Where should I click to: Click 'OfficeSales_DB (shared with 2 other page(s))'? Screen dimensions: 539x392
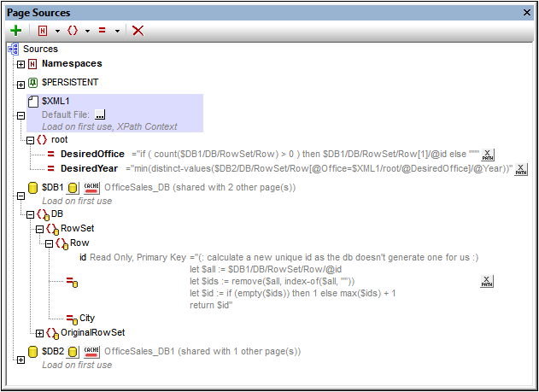(x=200, y=188)
